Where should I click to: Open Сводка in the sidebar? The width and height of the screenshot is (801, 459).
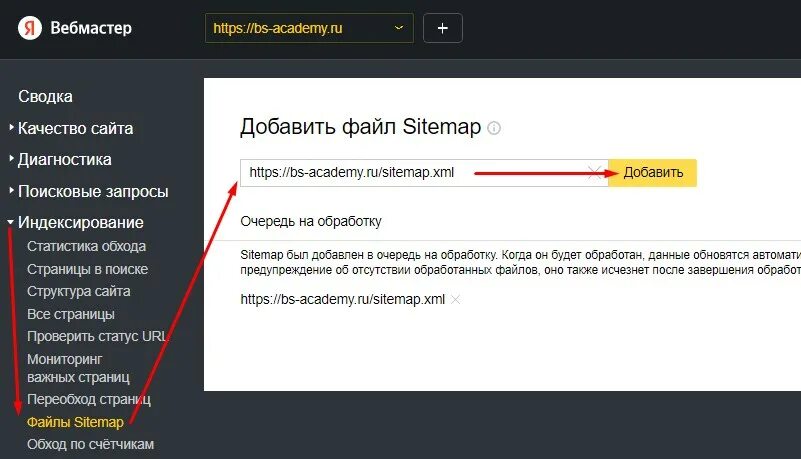tap(45, 96)
